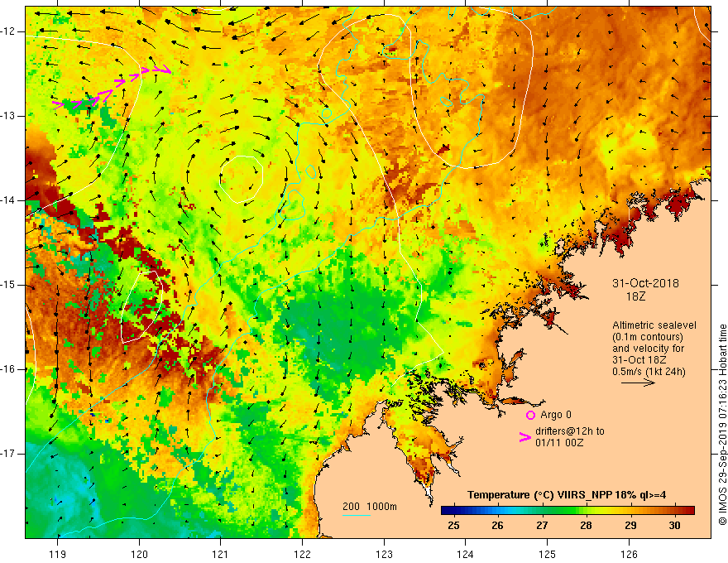
Task: Click the latitude label -15
Action: pyautogui.click(x=8, y=285)
